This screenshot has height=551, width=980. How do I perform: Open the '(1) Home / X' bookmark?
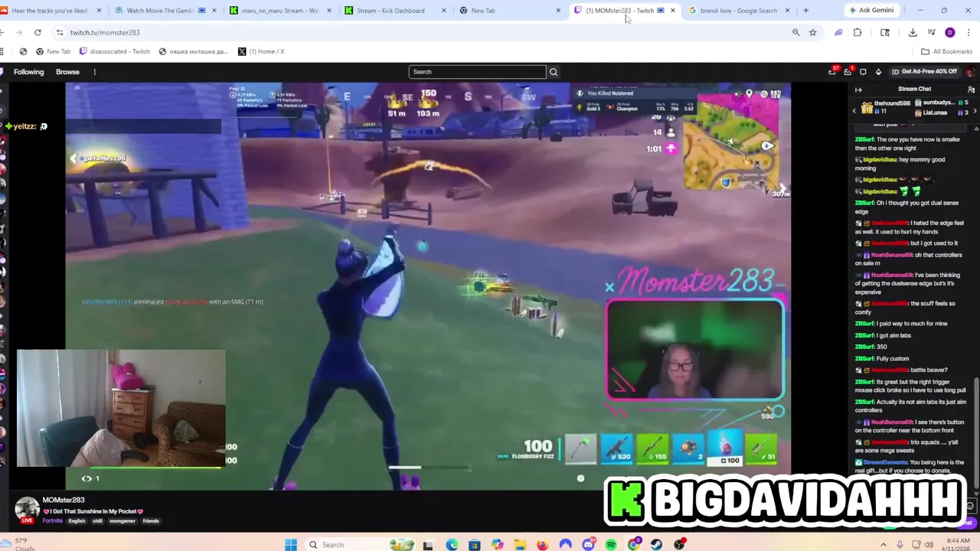point(261,51)
